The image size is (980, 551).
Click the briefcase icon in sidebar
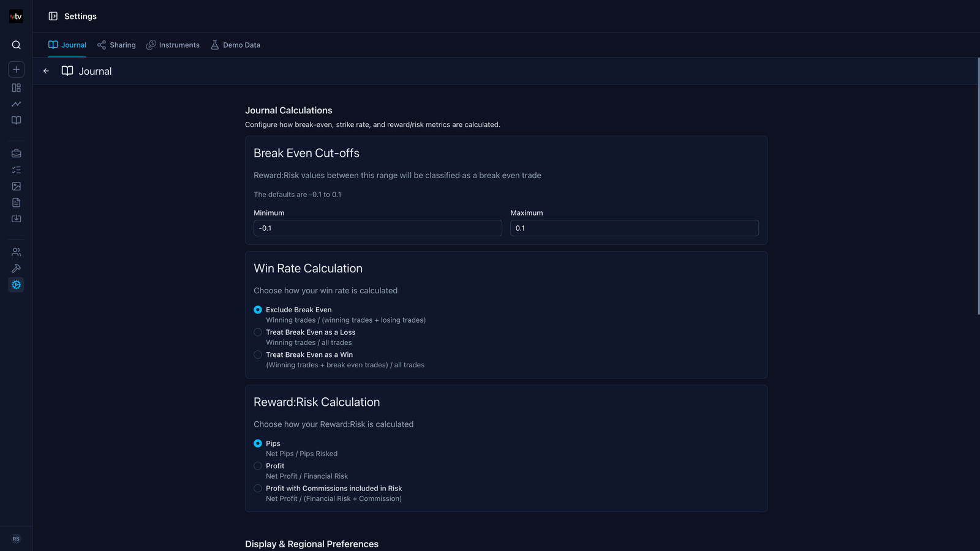point(17,154)
